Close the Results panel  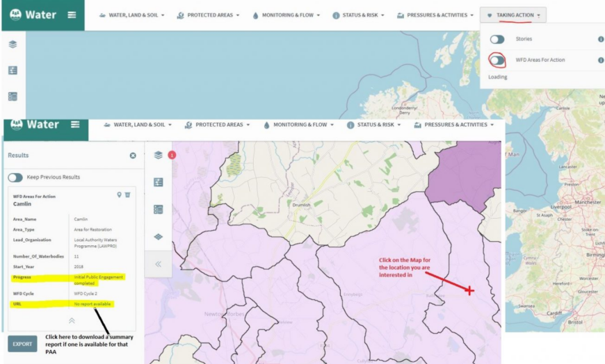pyautogui.click(x=133, y=156)
